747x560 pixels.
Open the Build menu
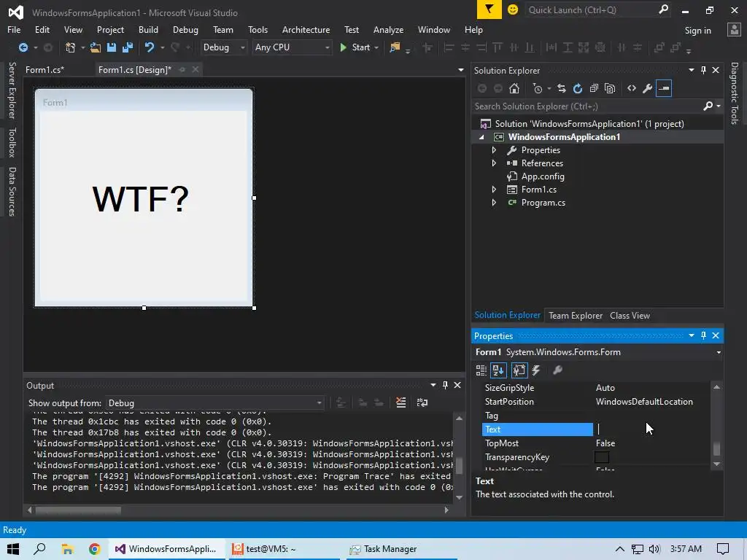148,29
